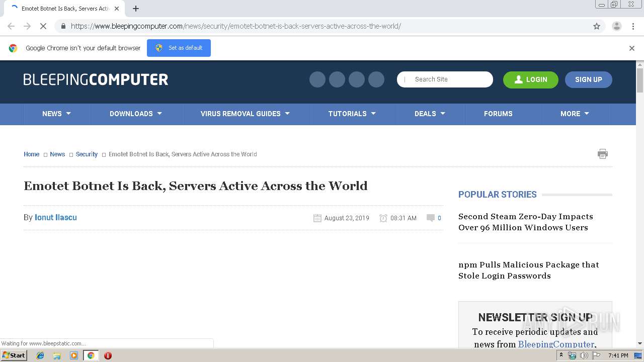Click the scrollbar down arrow
The width and height of the screenshot is (644, 362).
point(640,343)
